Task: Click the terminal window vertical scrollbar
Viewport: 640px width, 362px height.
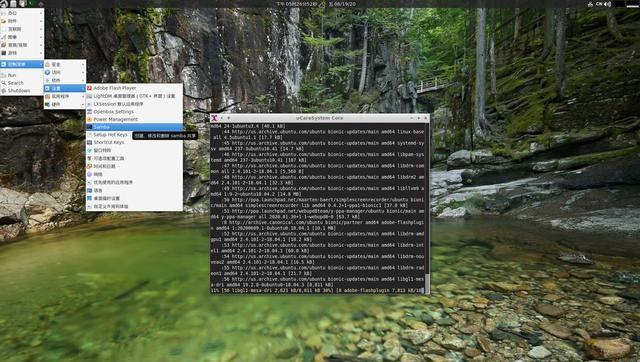Action: click(x=427, y=208)
